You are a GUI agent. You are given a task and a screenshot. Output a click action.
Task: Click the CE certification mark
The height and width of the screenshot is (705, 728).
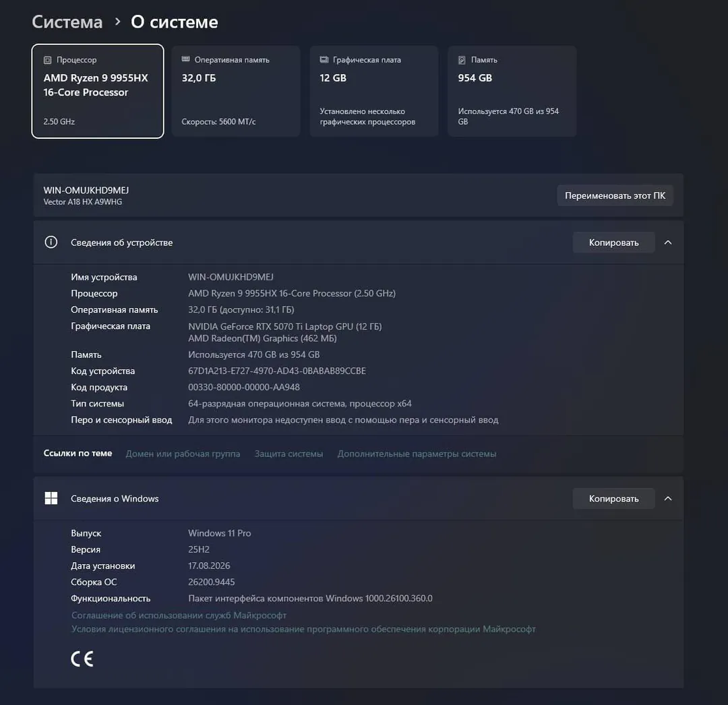tap(82, 659)
